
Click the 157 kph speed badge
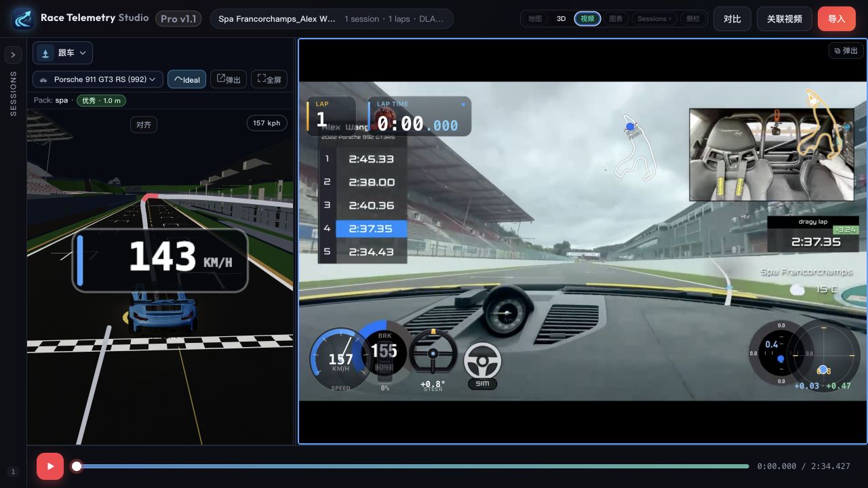tap(267, 123)
